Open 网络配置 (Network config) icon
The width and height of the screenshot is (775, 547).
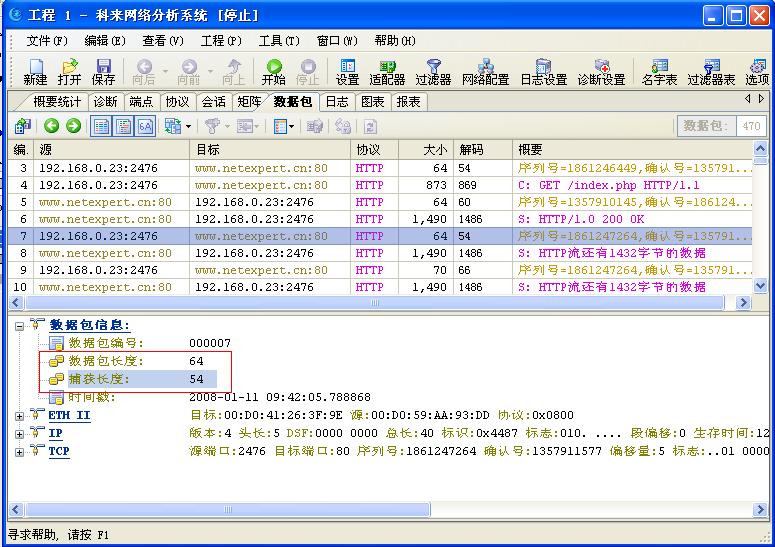tap(485, 71)
